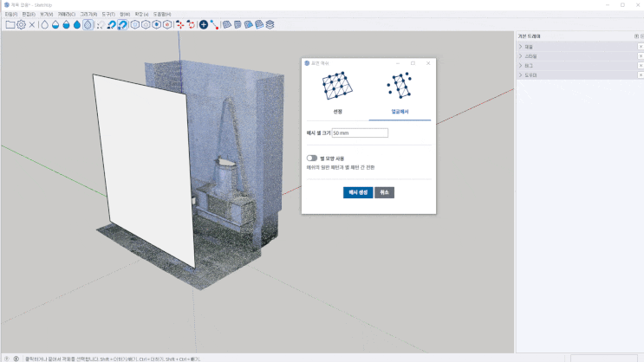This screenshot has width=644, height=362.
Task: Close the 스타일 tray panel
Action: [641, 55]
